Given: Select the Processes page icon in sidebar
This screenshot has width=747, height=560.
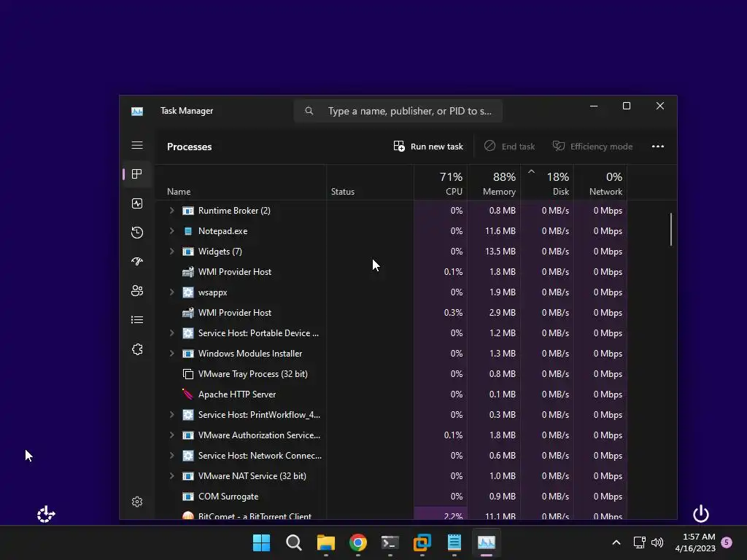Looking at the screenshot, I should point(137,174).
